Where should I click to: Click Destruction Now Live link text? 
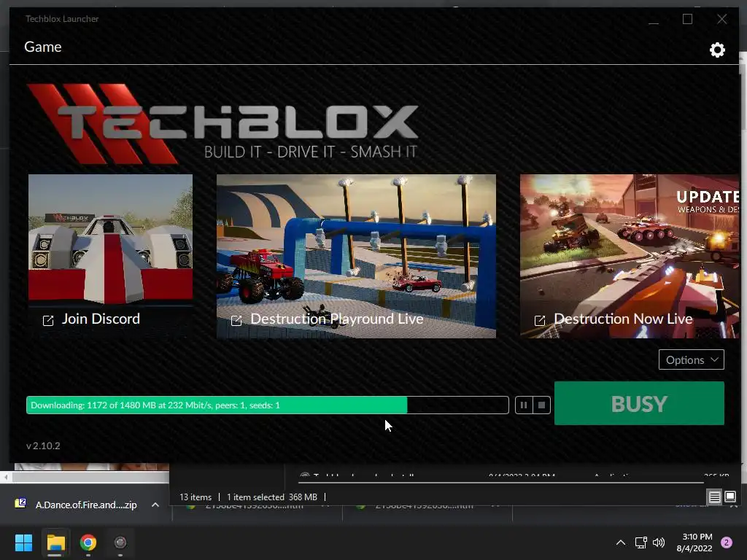[x=623, y=319]
